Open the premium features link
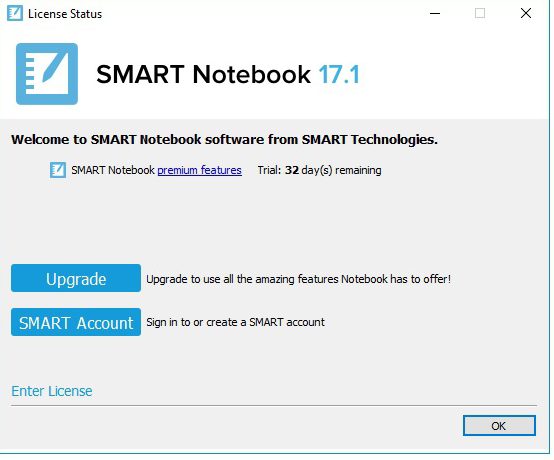Viewport: 554px width, 460px height. point(199,170)
